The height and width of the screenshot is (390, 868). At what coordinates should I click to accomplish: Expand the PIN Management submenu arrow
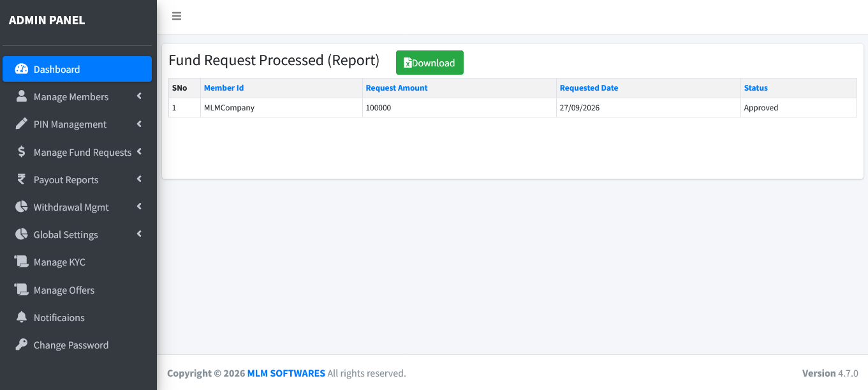pos(139,124)
